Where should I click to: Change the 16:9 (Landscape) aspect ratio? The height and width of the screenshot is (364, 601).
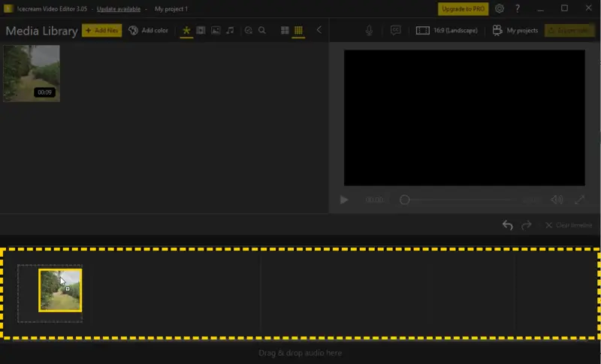pyautogui.click(x=446, y=30)
